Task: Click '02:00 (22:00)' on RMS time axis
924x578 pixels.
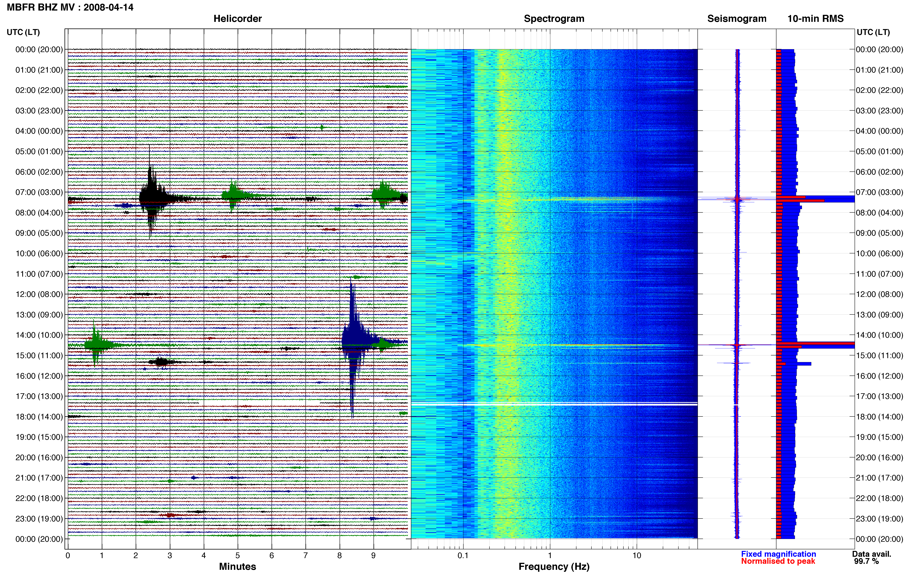Action: [879, 90]
